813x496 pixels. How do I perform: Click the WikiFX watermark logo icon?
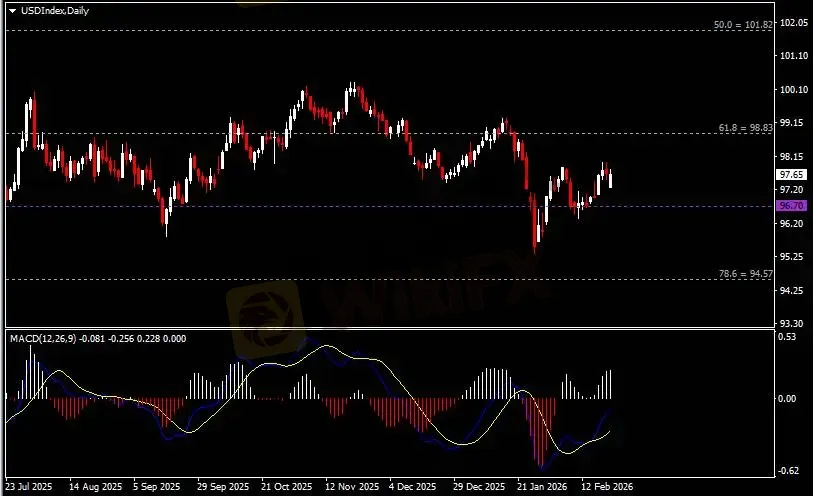click(265, 317)
